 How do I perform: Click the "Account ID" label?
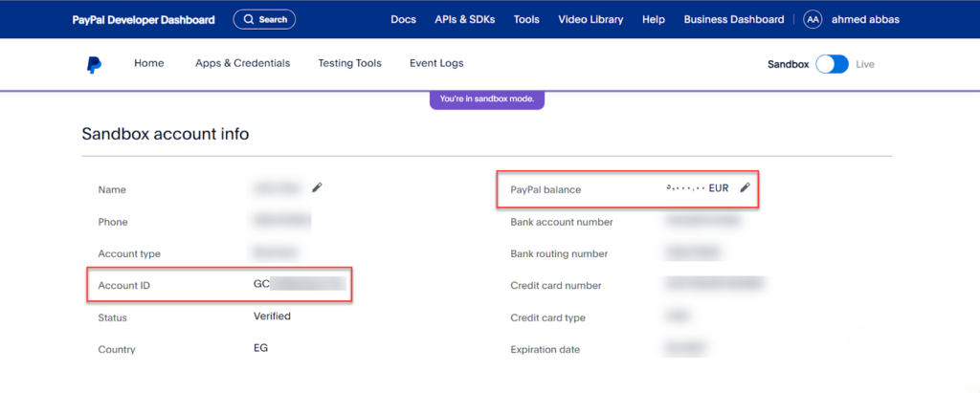(x=124, y=286)
